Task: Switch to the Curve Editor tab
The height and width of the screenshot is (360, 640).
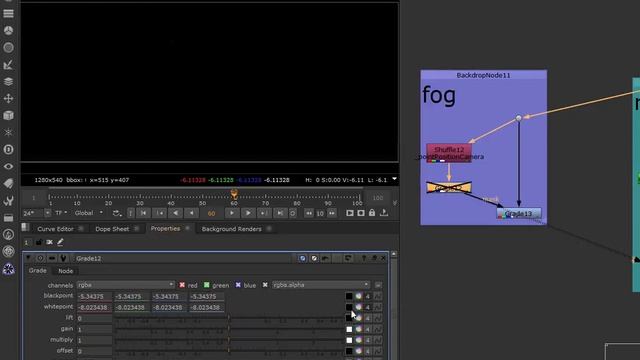Action: [x=55, y=229]
